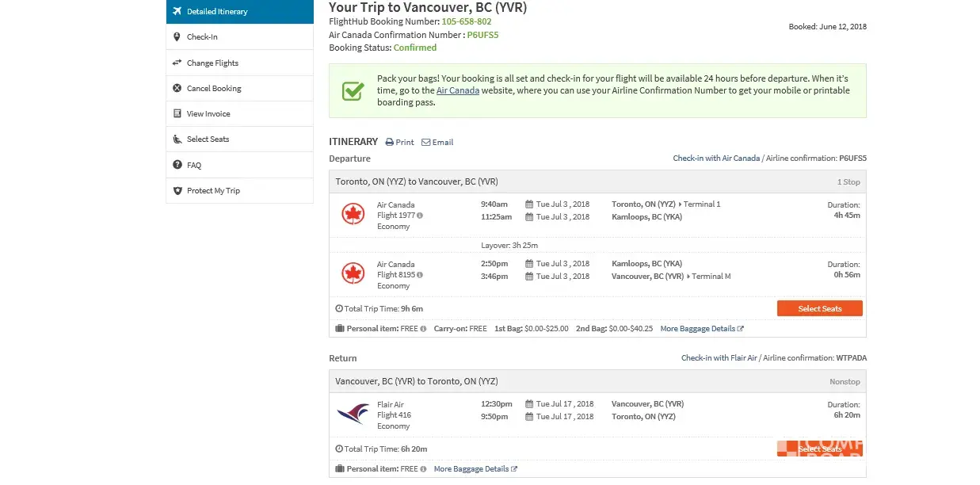Open the Change Flights menu item
Screen dimensions: 980x485
(212, 63)
